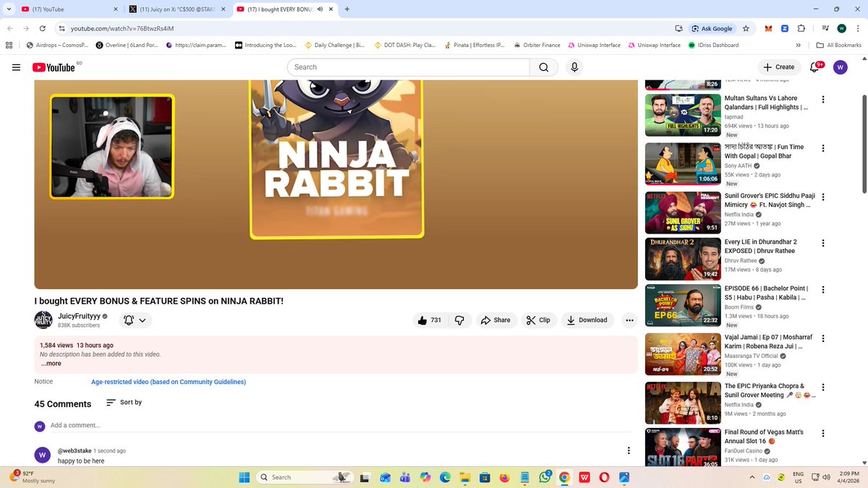Open Chrome apps grid in bookmarks bar
This screenshot has height=488, width=868.
[x=9, y=45]
